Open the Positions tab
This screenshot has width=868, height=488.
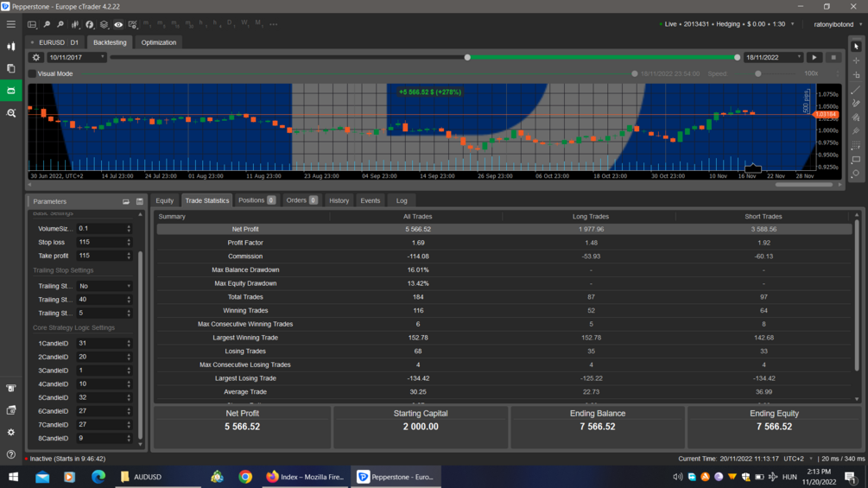click(257, 200)
